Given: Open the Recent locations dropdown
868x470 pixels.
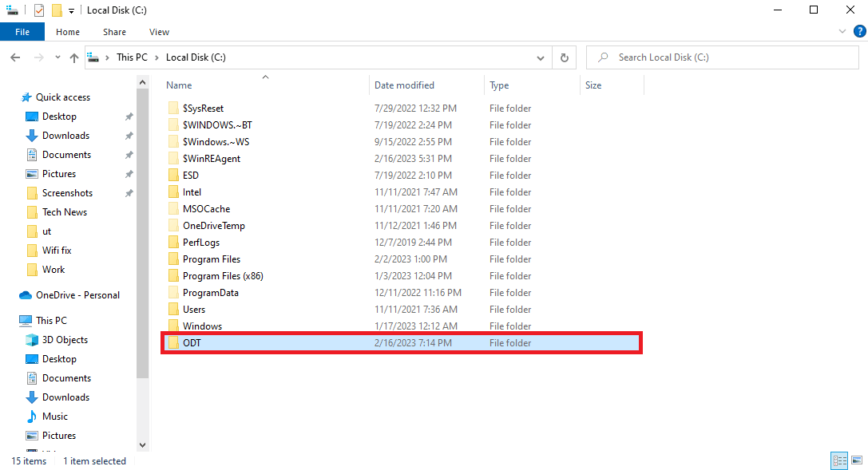Looking at the screenshot, I should (x=57, y=57).
